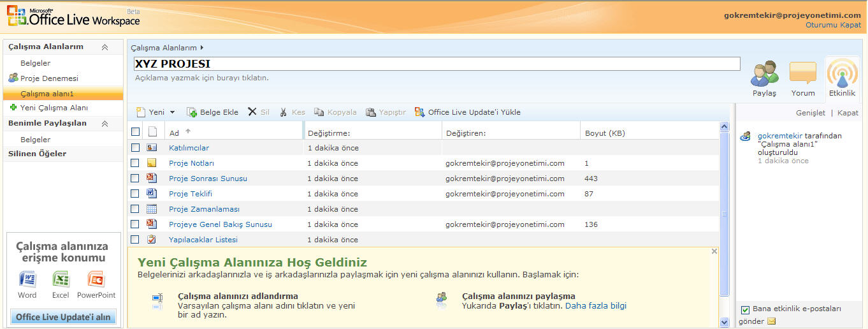868x329 pixels.
Task: Collapse the Çalışma Alanlarım sidebar section
Action: 105,47
